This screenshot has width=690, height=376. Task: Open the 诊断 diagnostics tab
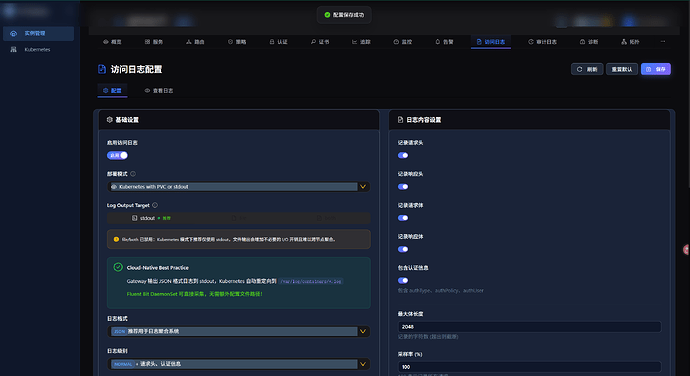[589, 42]
